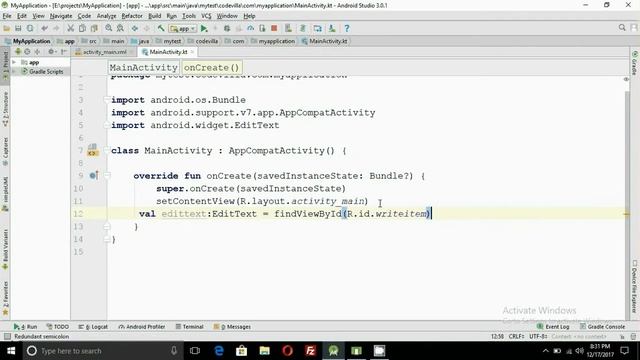Open the Messages tool window
This screenshot has width=640, height=360.
232,327
